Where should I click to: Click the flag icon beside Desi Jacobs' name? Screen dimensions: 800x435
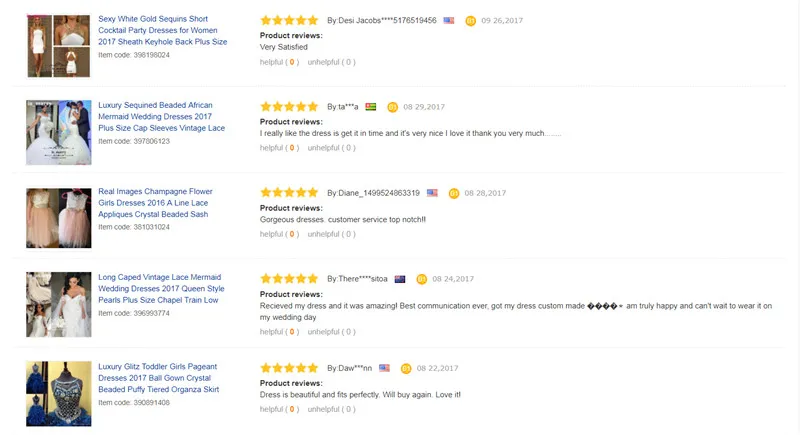pos(449,20)
